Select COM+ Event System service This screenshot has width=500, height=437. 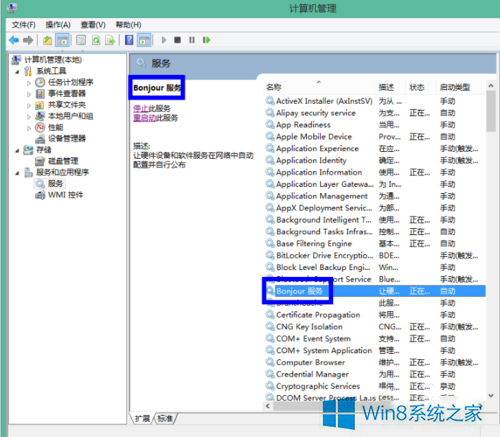375,339
